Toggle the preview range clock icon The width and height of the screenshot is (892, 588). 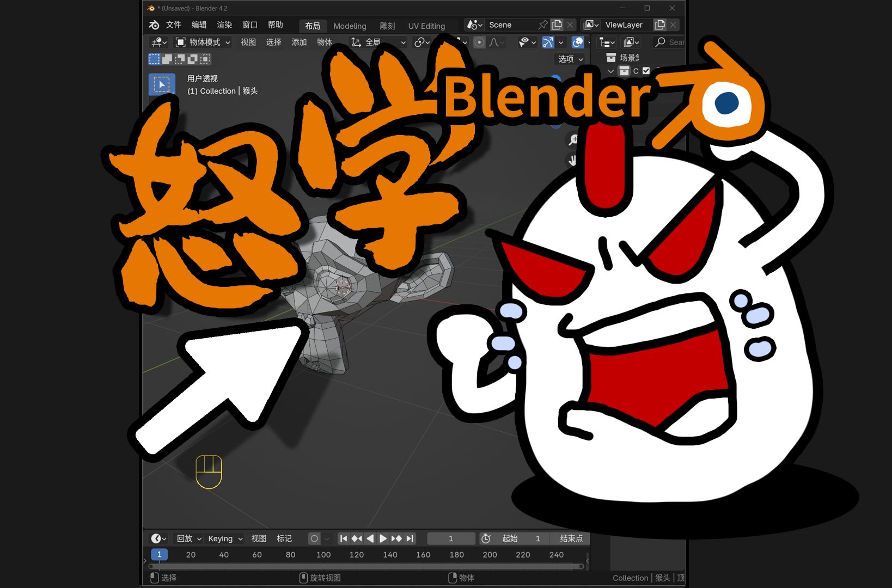click(486, 538)
